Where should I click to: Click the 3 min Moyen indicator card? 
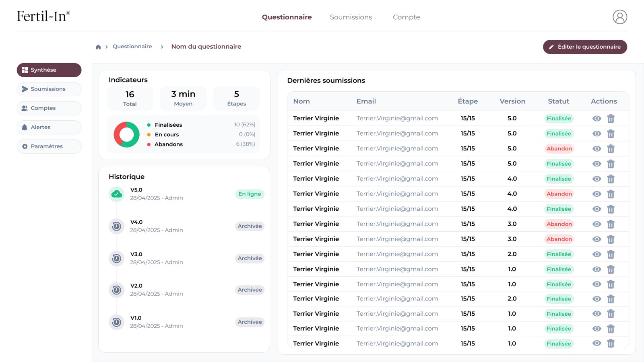[x=183, y=99]
